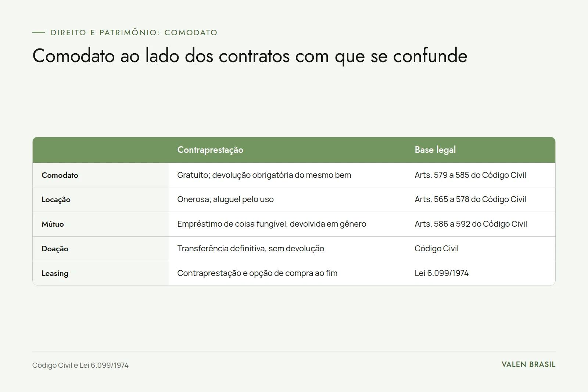
Task: Select the 'Mútuo' row label
Action: tap(53, 224)
